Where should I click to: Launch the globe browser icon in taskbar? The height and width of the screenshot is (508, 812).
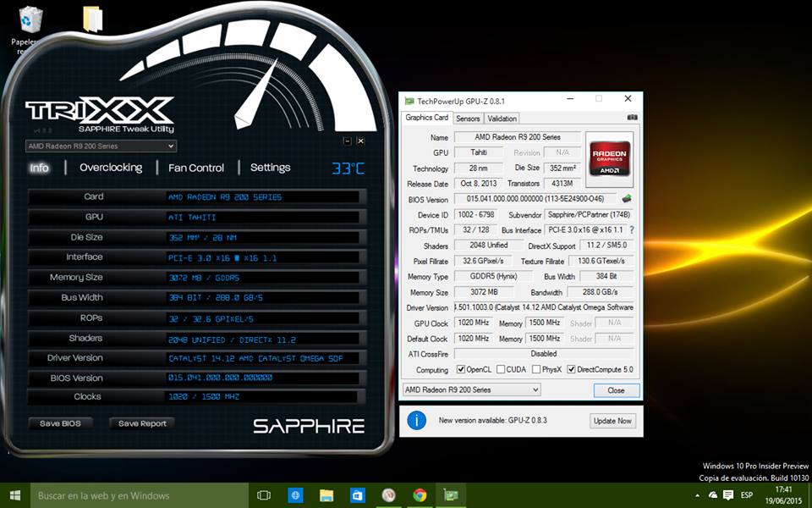click(295, 495)
